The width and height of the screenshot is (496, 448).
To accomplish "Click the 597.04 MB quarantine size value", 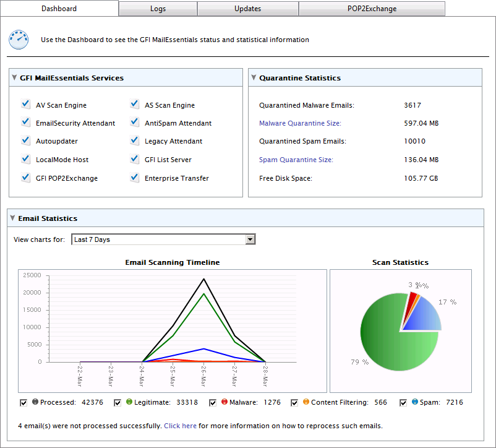I will point(421,123).
